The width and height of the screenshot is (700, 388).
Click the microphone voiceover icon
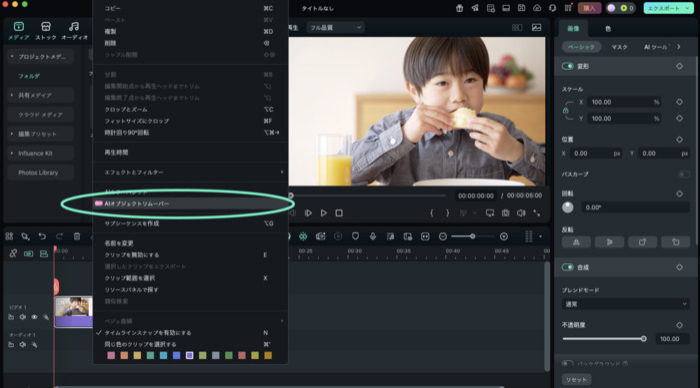click(373, 236)
